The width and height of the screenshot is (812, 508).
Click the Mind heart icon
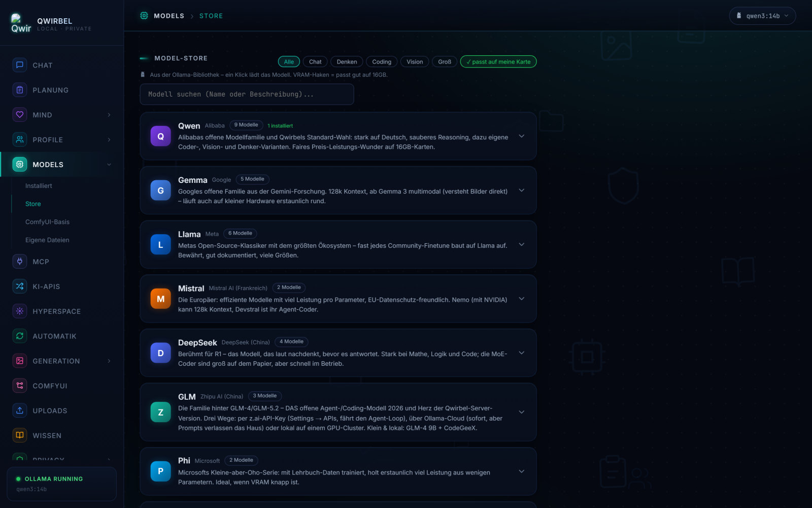[20, 115]
